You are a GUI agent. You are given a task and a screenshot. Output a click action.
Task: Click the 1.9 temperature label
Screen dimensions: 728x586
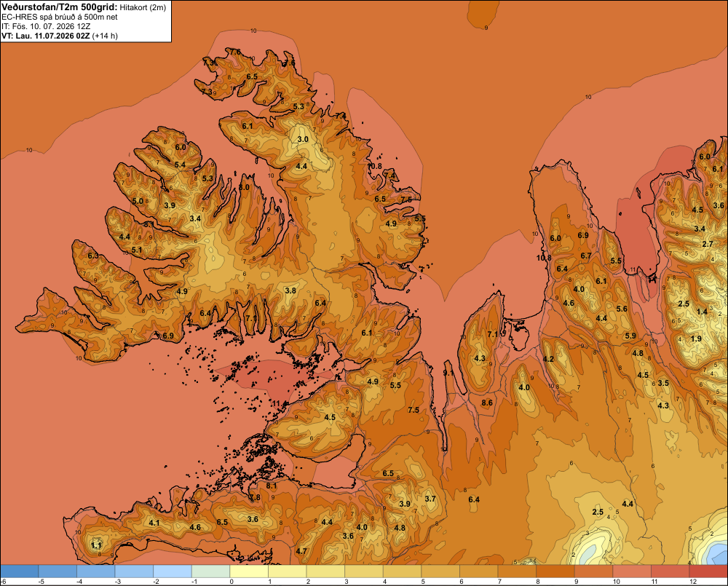(696, 338)
